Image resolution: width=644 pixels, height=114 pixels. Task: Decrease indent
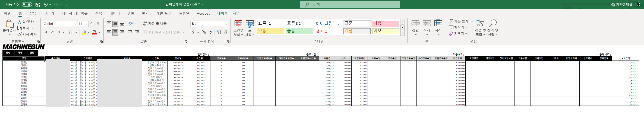tap(130, 32)
